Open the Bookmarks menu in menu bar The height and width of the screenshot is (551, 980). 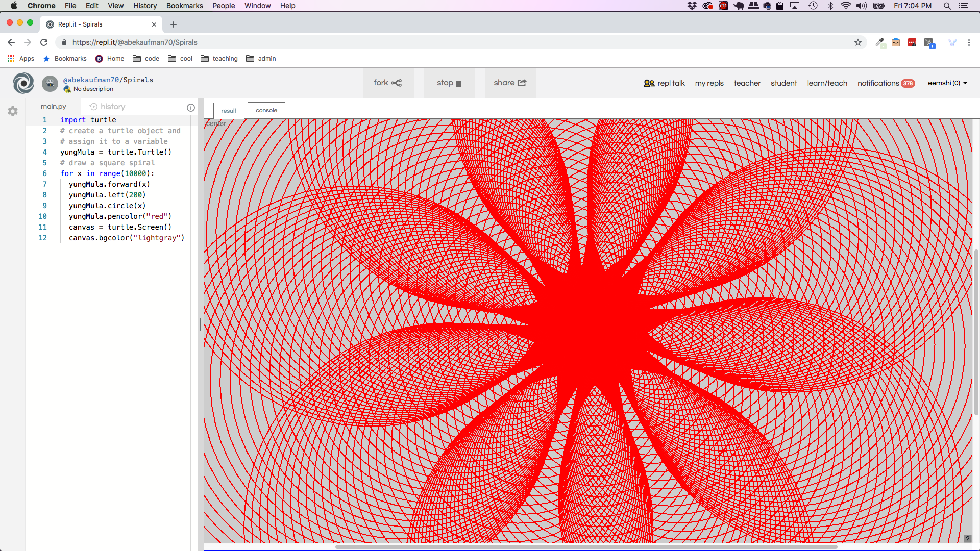(x=184, y=6)
